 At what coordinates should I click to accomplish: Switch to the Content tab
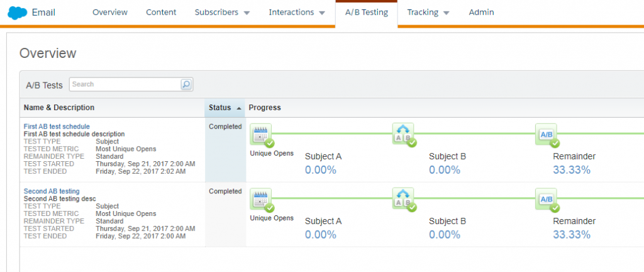click(161, 13)
